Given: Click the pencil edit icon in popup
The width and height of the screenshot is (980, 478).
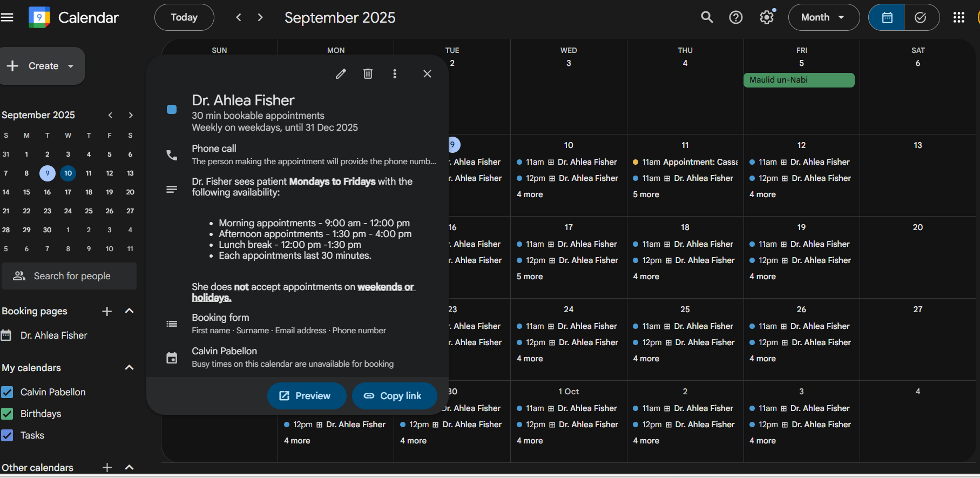Looking at the screenshot, I should click(341, 74).
